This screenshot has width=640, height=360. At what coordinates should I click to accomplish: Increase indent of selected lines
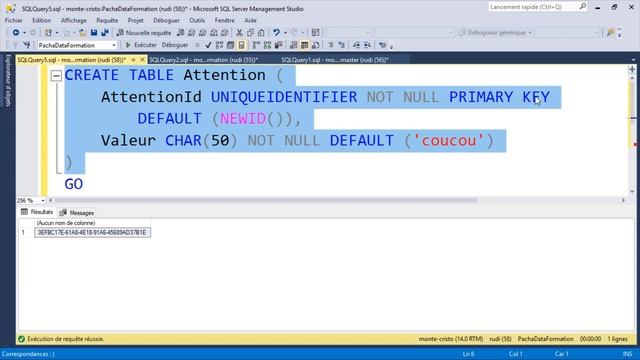(367, 45)
